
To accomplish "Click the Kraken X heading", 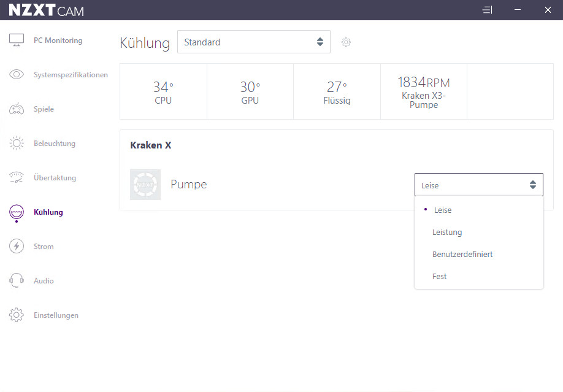I will click(150, 145).
